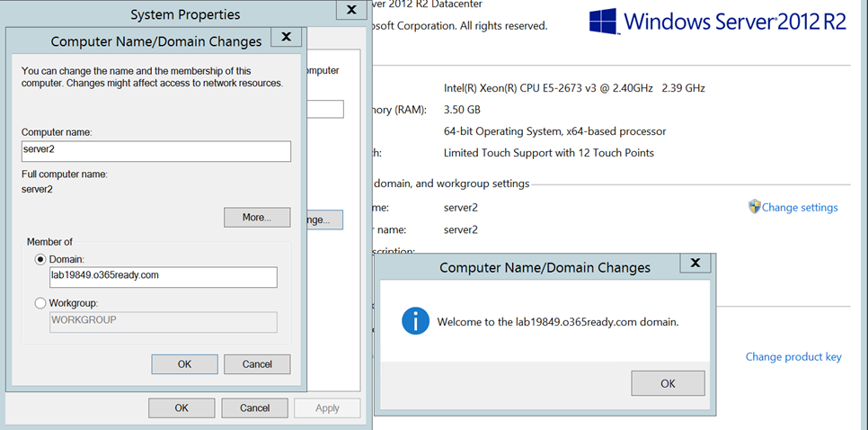
Task: Select the Workgroup radio button
Action: click(40, 304)
